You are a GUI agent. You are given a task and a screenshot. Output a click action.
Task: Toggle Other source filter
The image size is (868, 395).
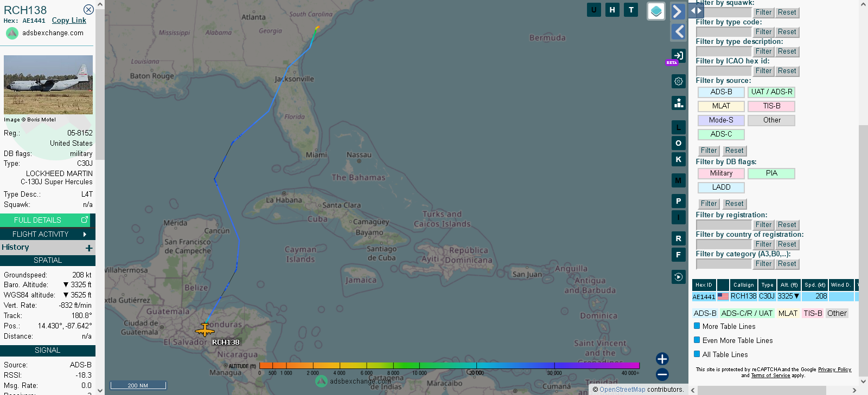point(771,120)
